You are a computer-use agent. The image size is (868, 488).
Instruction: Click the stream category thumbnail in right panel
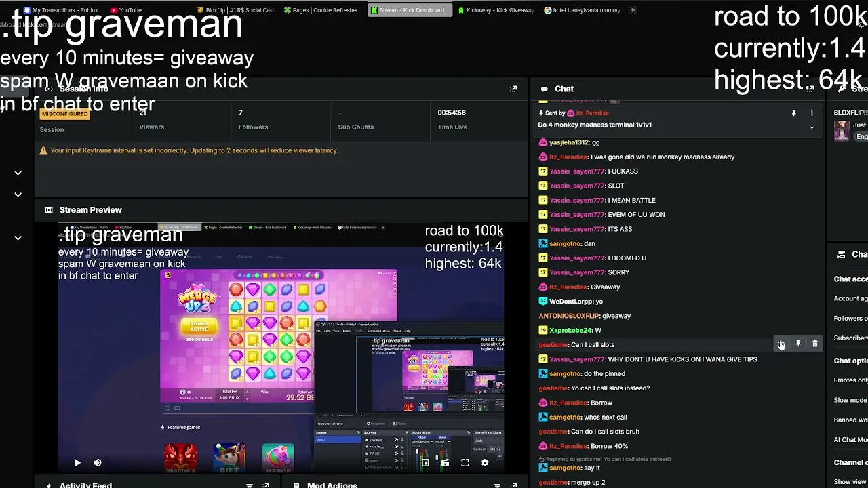[x=842, y=130]
